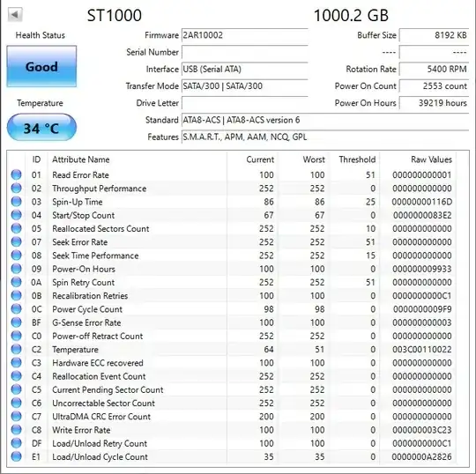Click status icon for Current Pending Sector Count
The width and height of the screenshot is (476, 474).
tap(17, 389)
